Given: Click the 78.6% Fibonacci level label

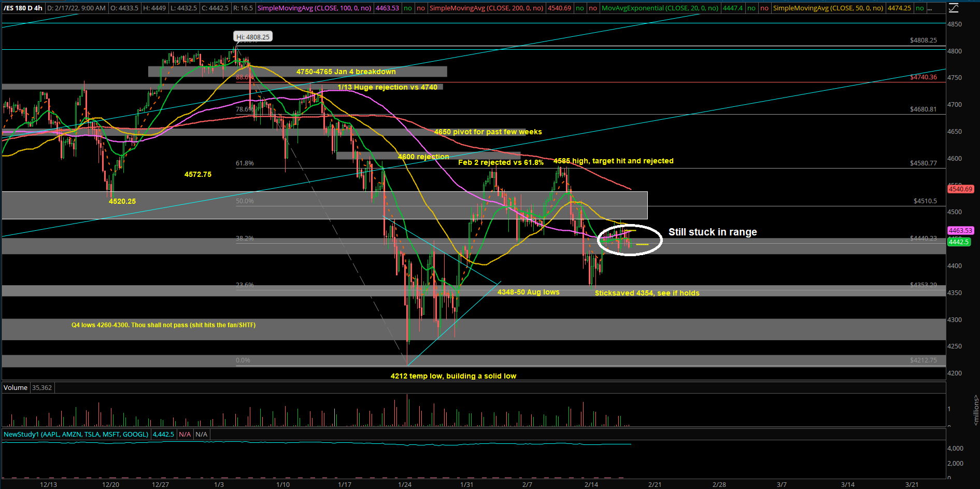Looking at the screenshot, I should pyautogui.click(x=245, y=109).
